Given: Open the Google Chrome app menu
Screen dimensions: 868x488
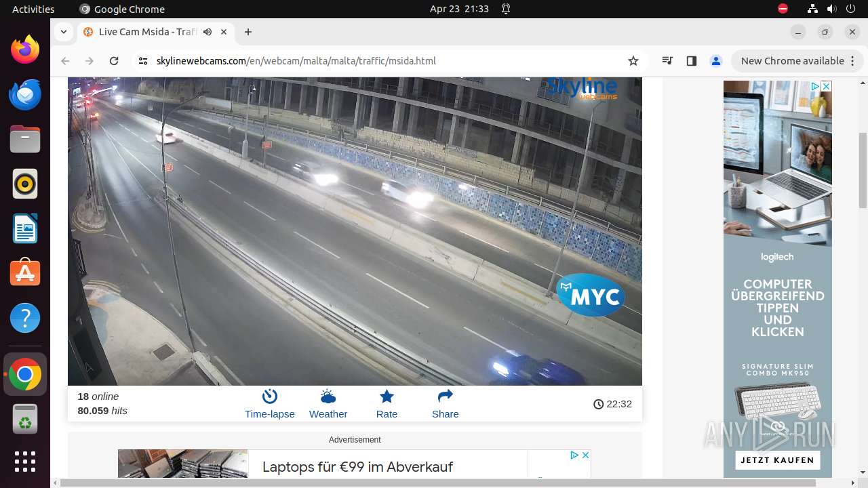Looking at the screenshot, I should pos(122,9).
